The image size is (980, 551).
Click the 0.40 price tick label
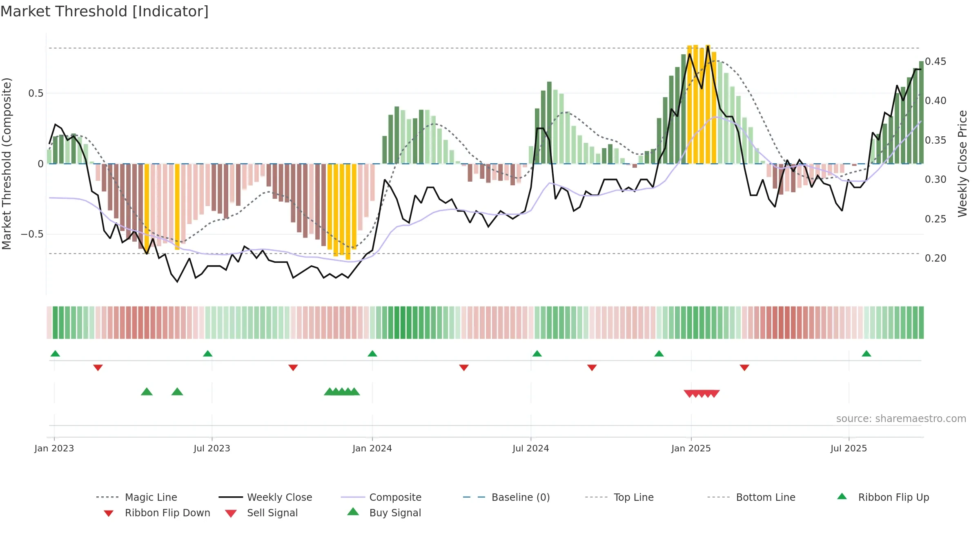click(x=935, y=100)
